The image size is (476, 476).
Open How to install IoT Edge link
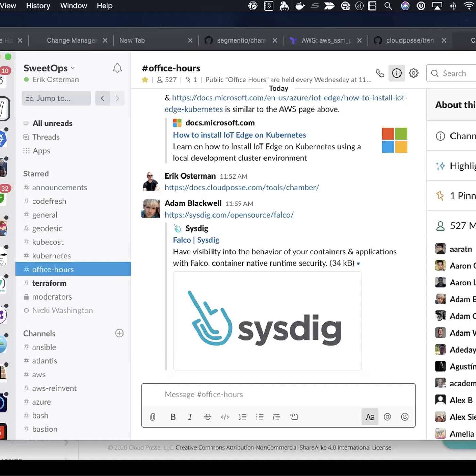239,135
